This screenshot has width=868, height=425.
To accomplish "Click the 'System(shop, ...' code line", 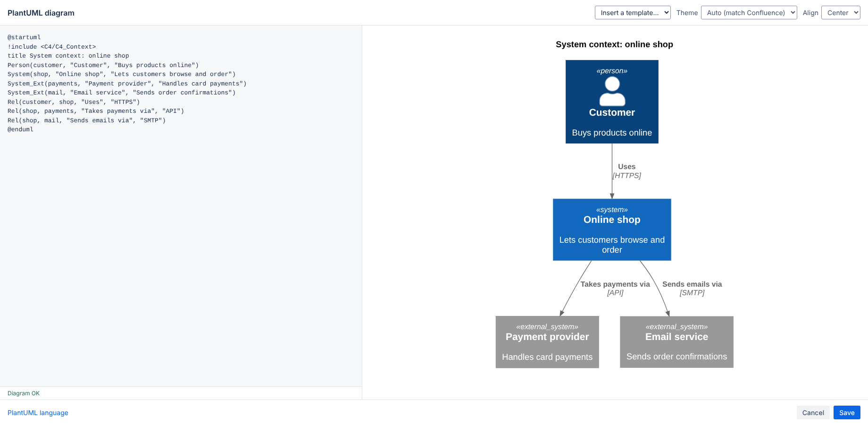I will (122, 74).
